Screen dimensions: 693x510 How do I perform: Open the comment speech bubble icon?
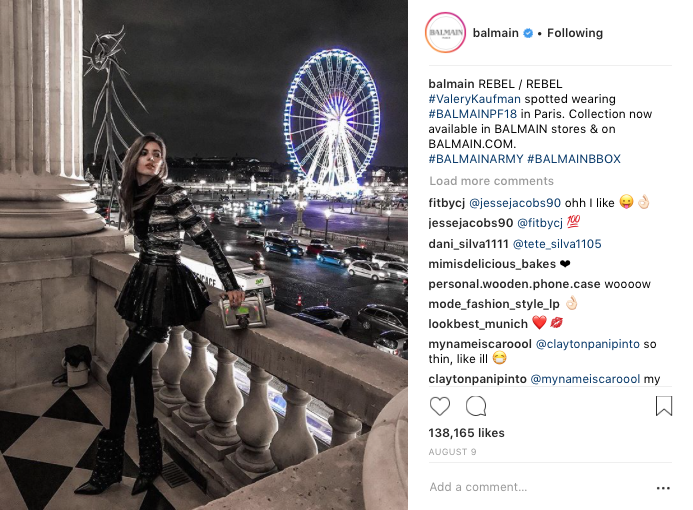(476, 406)
